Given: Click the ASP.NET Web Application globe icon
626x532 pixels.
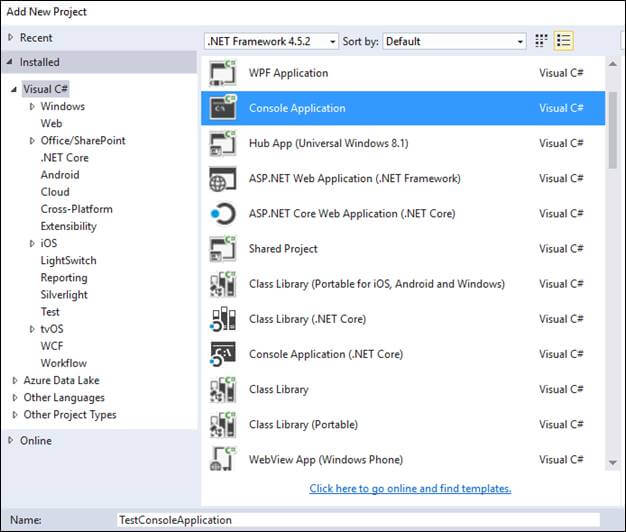Looking at the screenshot, I should (x=222, y=179).
